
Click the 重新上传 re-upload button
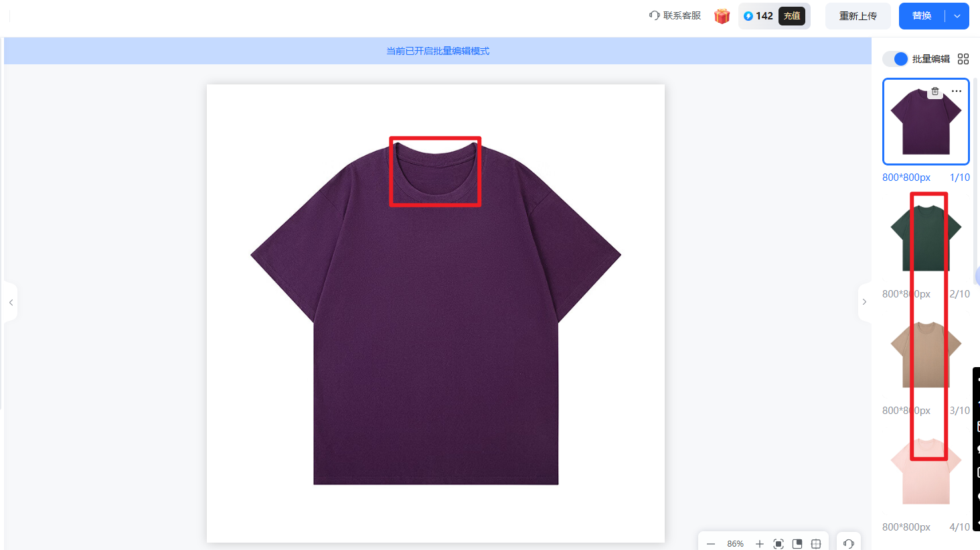857,16
